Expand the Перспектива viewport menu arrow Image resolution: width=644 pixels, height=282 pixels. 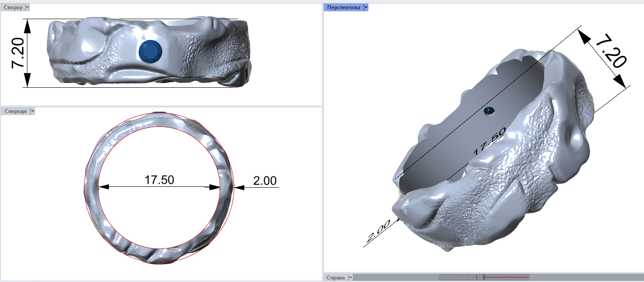[366, 7]
